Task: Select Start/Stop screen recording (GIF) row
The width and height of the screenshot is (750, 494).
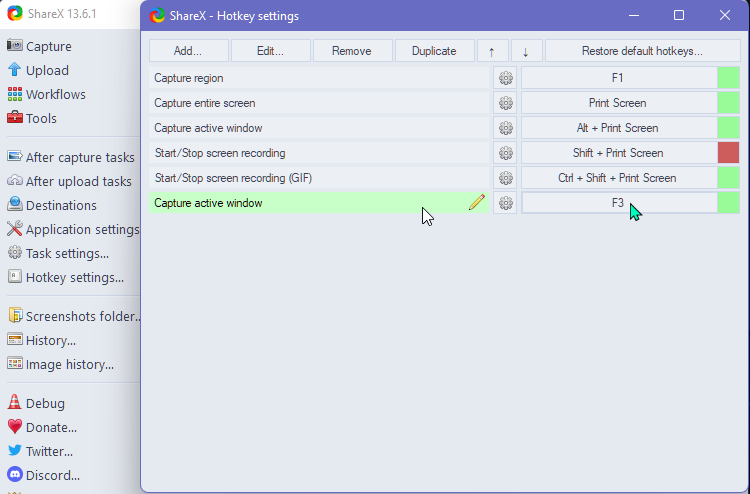Action: pyautogui.click(x=319, y=178)
